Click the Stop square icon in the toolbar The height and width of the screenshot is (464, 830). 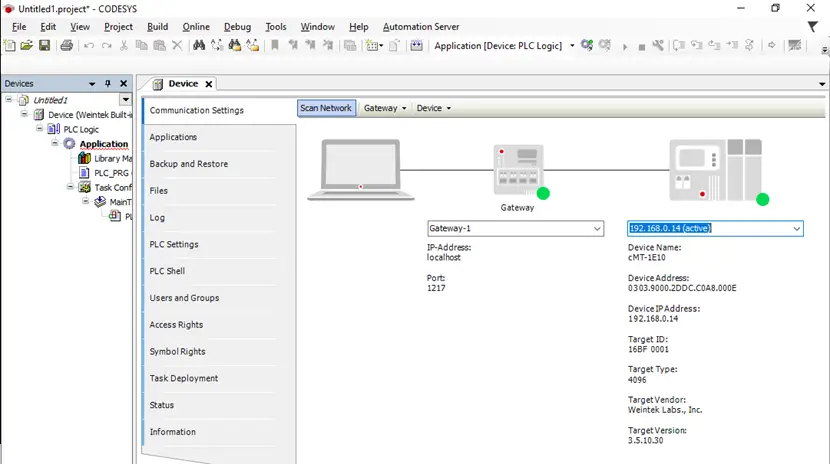[x=642, y=47]
